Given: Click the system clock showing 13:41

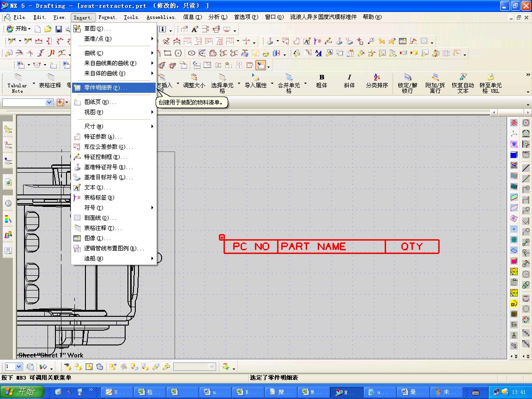Looking at the screenshot, I should (x=519, y=392).
